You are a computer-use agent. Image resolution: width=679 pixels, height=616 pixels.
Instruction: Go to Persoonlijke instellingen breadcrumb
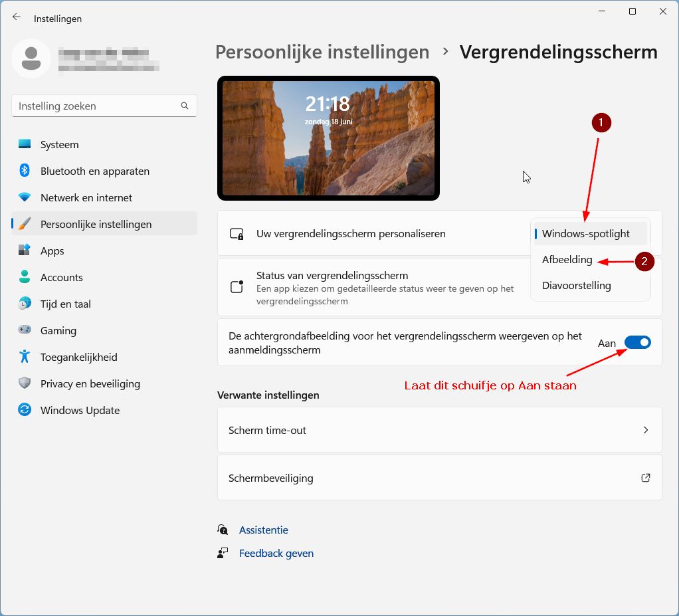tap(322, 52)
